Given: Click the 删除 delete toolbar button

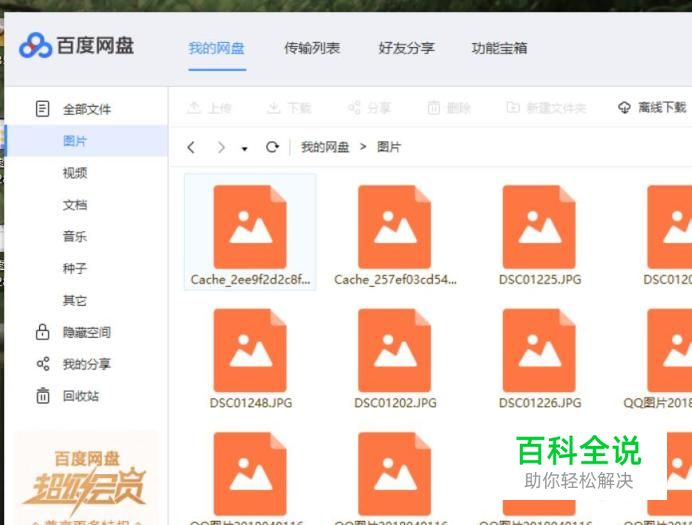Looking at the screenshot, I should (449, 108).
